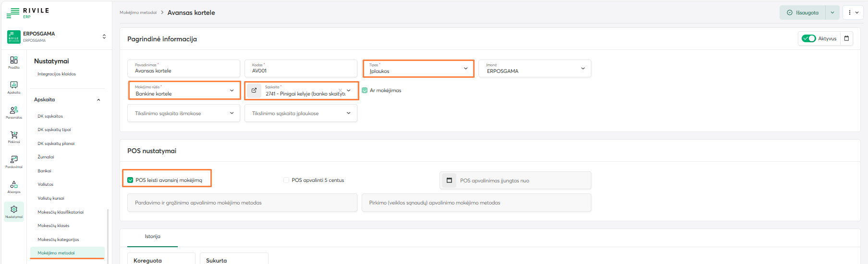Viewport: 868px width, 264px height.
Task: Enable POS apvalinti 5 centus checkbox
Action: pos(286,180)
